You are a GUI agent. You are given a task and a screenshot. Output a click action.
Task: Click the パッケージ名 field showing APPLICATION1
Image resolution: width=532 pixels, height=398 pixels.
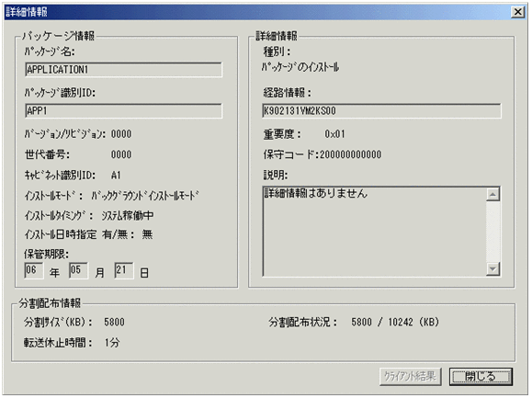click(x=123, y=70)
